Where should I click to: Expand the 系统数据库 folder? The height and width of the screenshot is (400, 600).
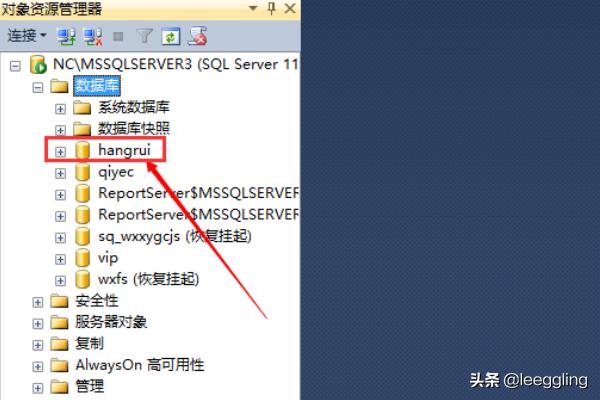tap(60, 109)
